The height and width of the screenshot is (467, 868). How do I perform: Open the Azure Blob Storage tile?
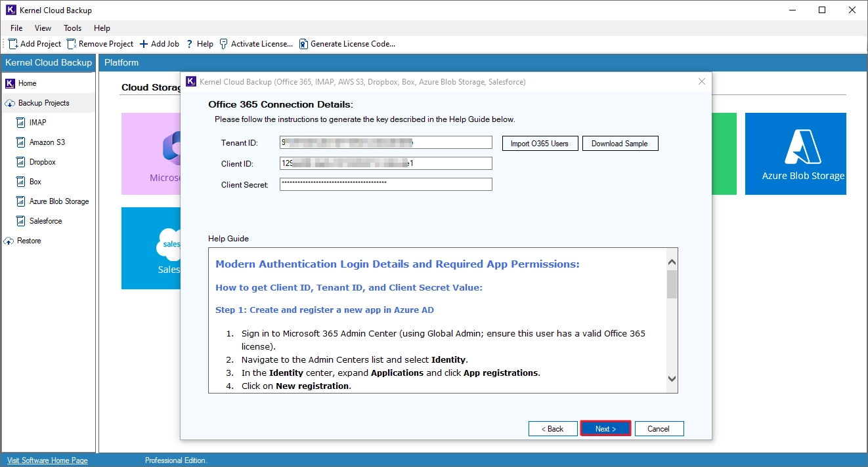796,153
